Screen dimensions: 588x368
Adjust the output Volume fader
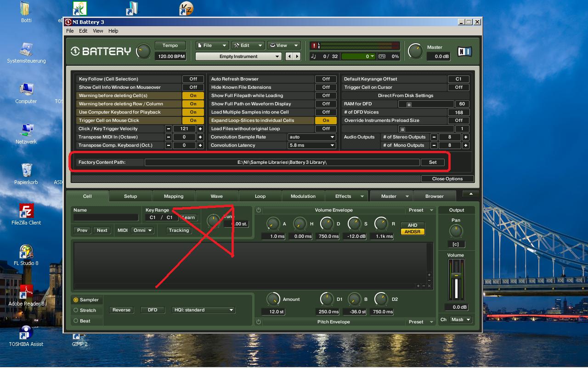coord(456,275)
